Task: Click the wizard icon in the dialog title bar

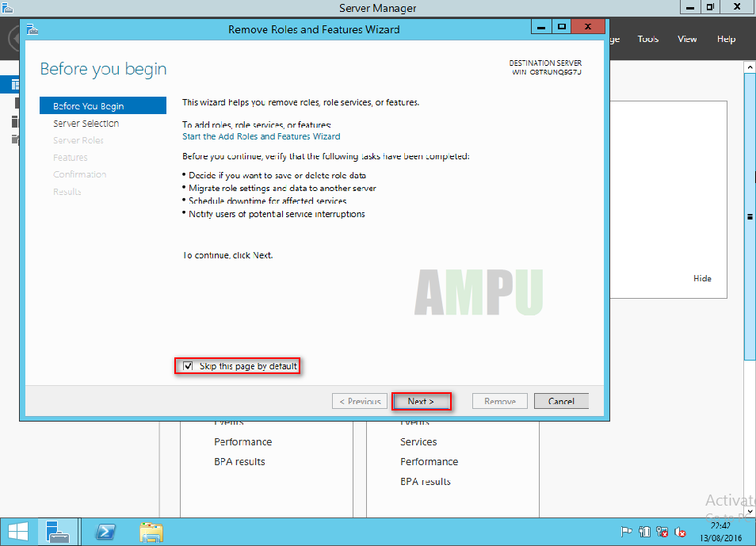Action: coord(31,26)
